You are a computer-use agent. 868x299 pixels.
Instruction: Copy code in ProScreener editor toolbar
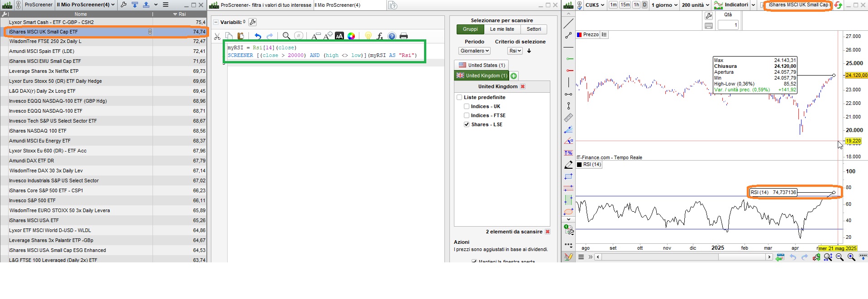click(229, 36)
